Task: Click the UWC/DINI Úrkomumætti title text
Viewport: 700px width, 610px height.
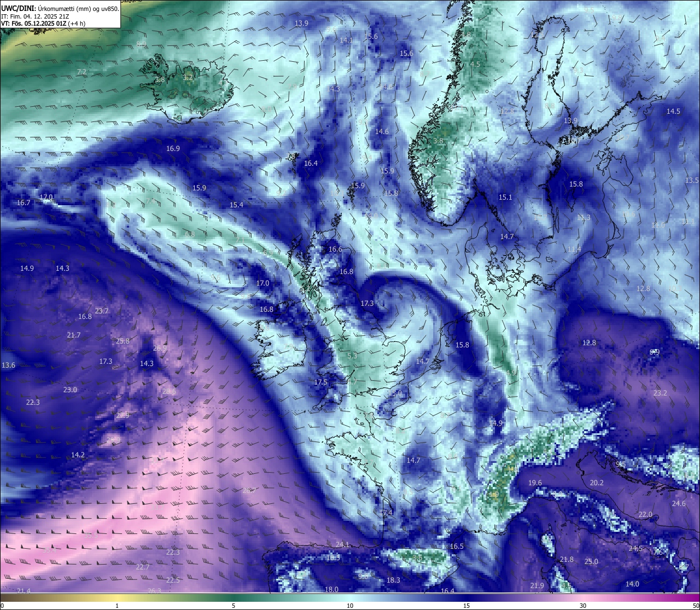Action: pyautogui.click(x=60, y=8)
